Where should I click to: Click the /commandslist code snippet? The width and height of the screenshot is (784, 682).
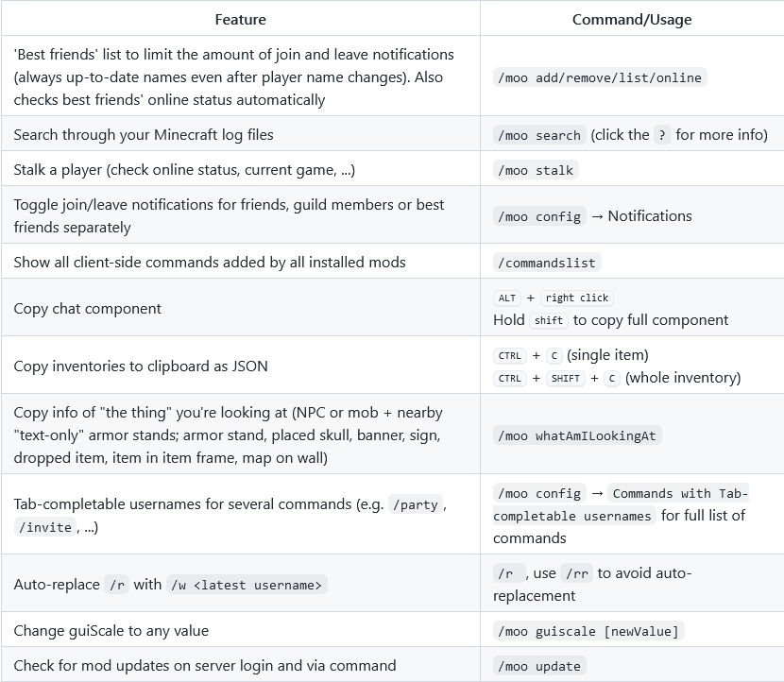pyautogui.click(x=547, y=263)
